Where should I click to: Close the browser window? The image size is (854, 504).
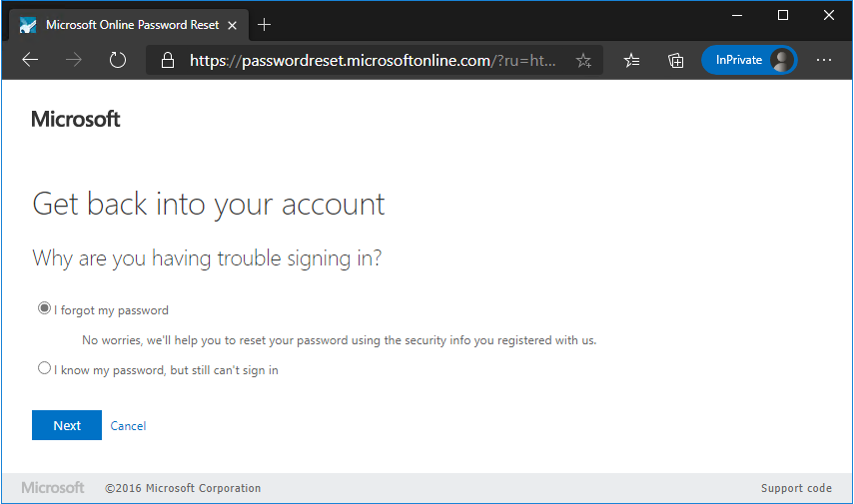[x=828, y=15]
